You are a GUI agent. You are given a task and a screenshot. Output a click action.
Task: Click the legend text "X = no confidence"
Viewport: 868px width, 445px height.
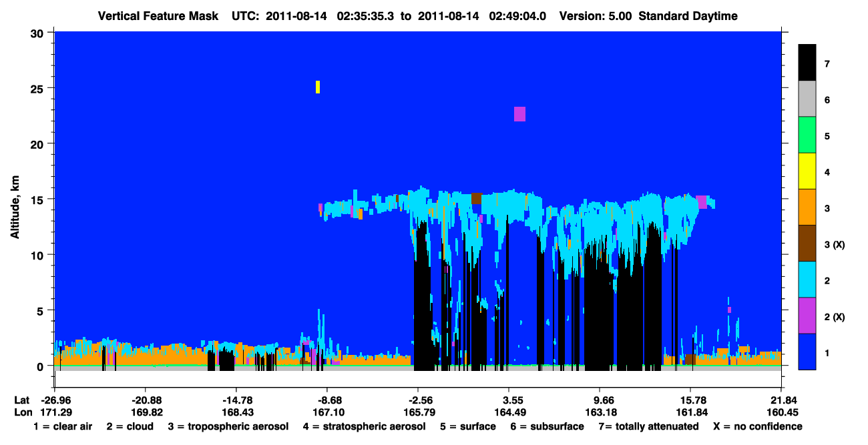tap(758, 426)
